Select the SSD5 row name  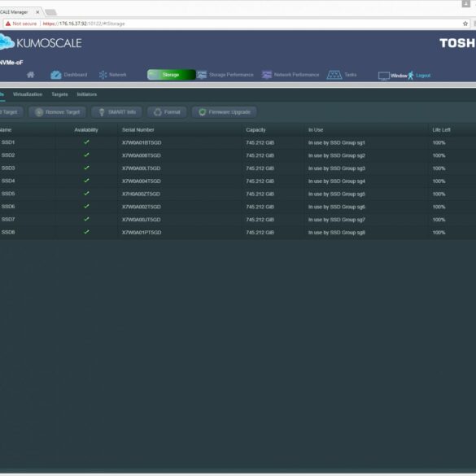pyautogui.click(x=8, y=194)
